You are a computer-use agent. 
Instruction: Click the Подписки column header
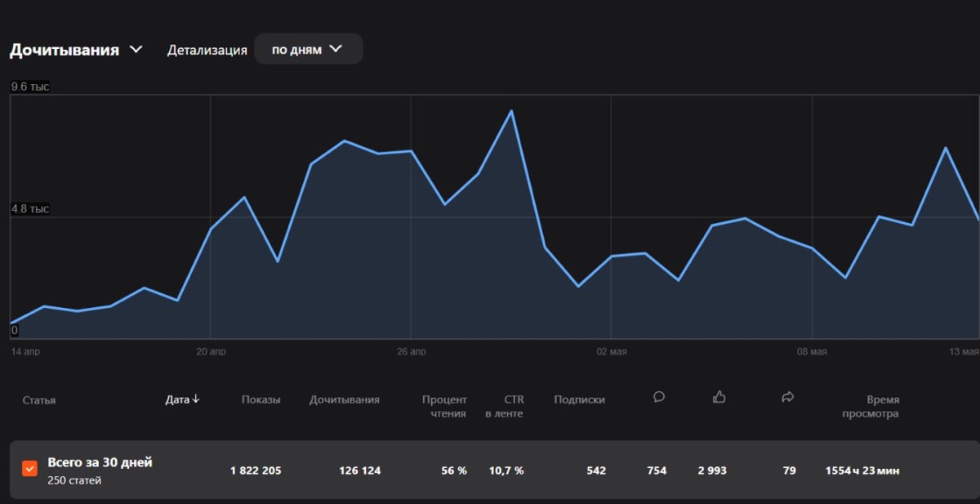click(579, 399)
